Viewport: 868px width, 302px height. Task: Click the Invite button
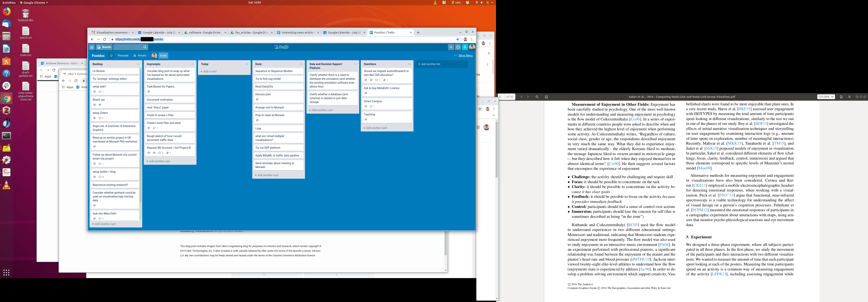pos(163,56)
